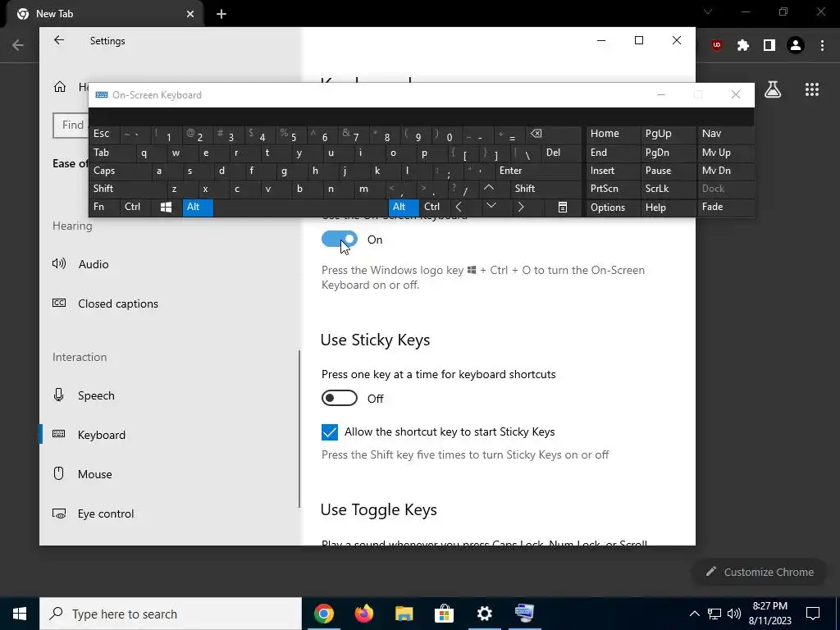Image resolution: width=840 pixels, height=630 pixels.
Task: Click the Settings gear in taskbar
Action: click(484, 614)
